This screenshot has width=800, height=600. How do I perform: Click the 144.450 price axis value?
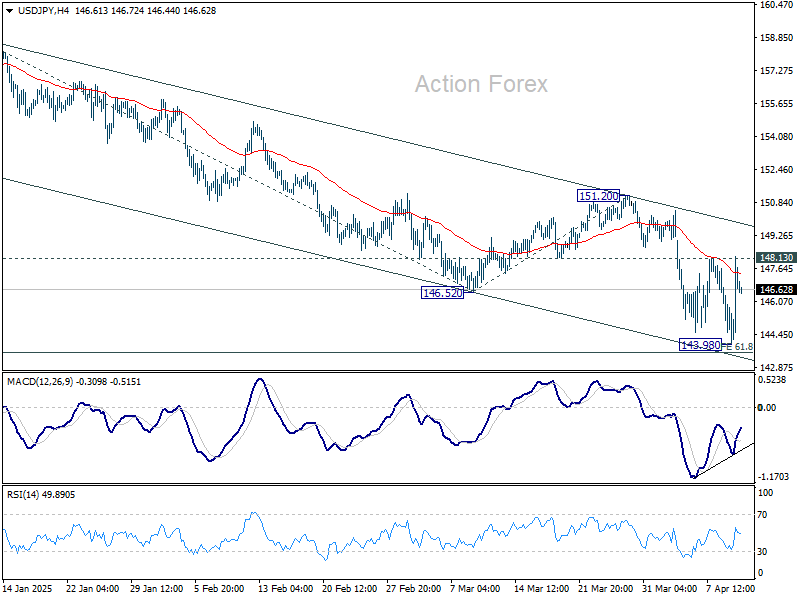click(777, 335)
